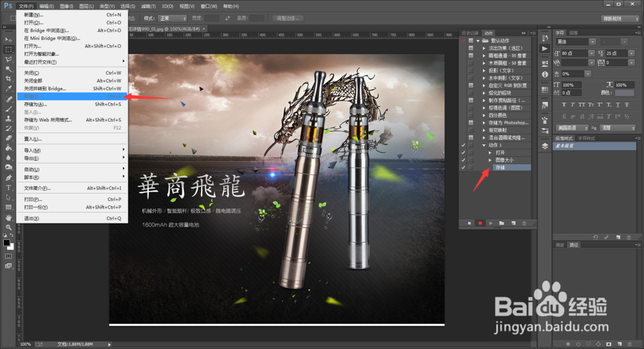Create new action icon in Actions panel
Image resolution: width=644 pixels, height=349 pixels.
[513, 223]
